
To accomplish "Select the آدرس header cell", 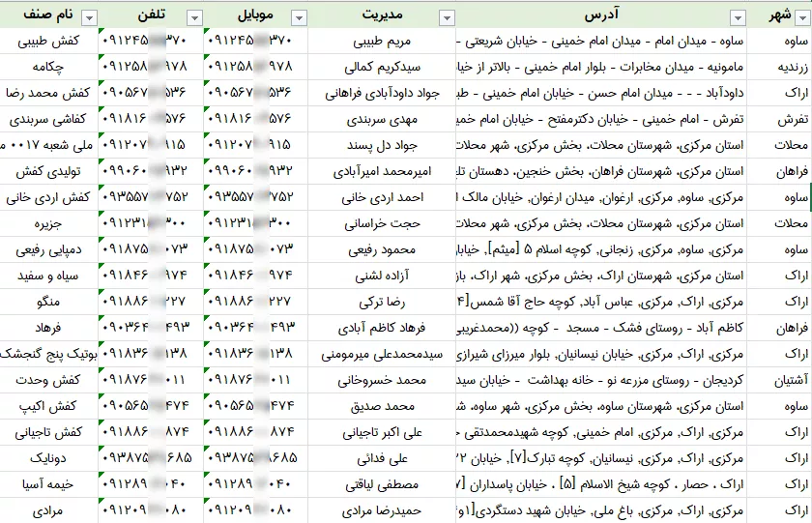I will (601, 15).
